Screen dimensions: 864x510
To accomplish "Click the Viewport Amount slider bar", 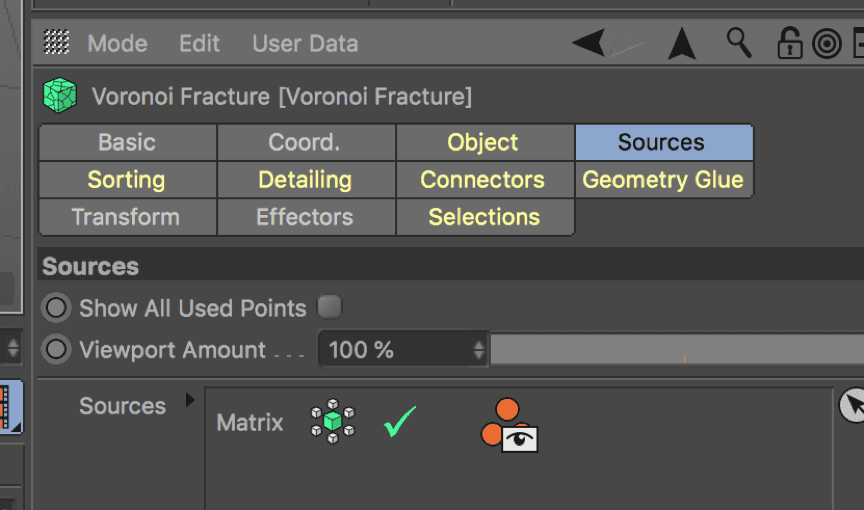I will coord(676,350).
